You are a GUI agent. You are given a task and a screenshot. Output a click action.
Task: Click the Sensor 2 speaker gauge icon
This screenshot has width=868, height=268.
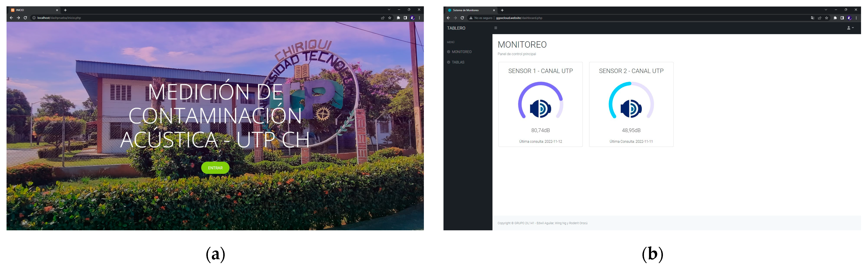pos(631,108)
